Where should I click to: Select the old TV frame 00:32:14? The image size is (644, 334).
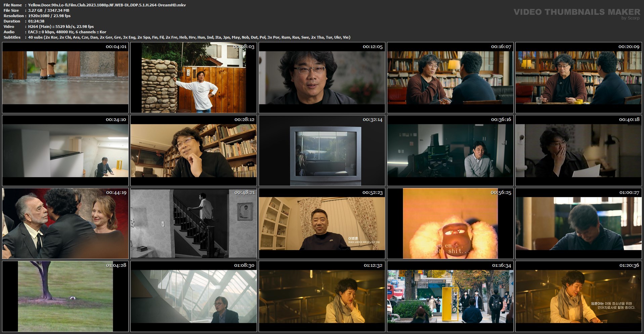tap(322, 151)
